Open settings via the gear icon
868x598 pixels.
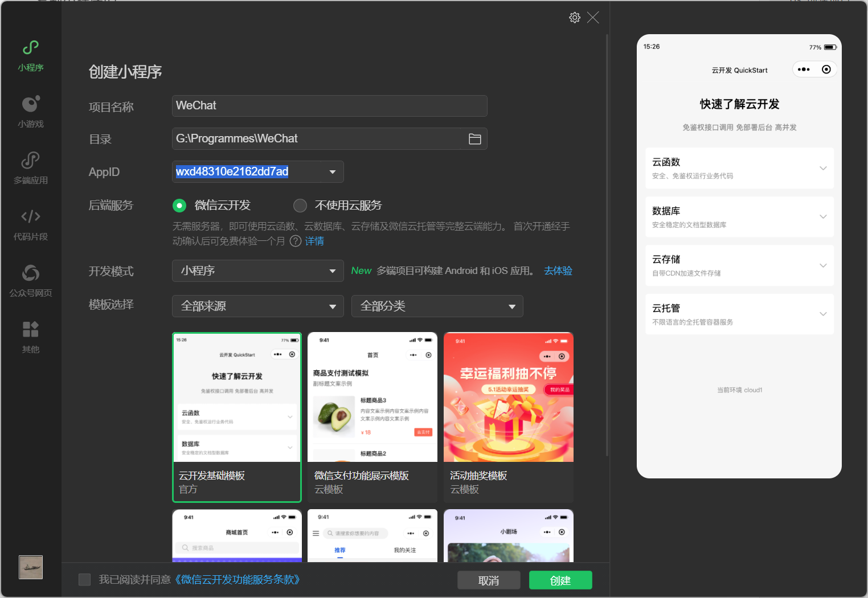coord(575,18)
